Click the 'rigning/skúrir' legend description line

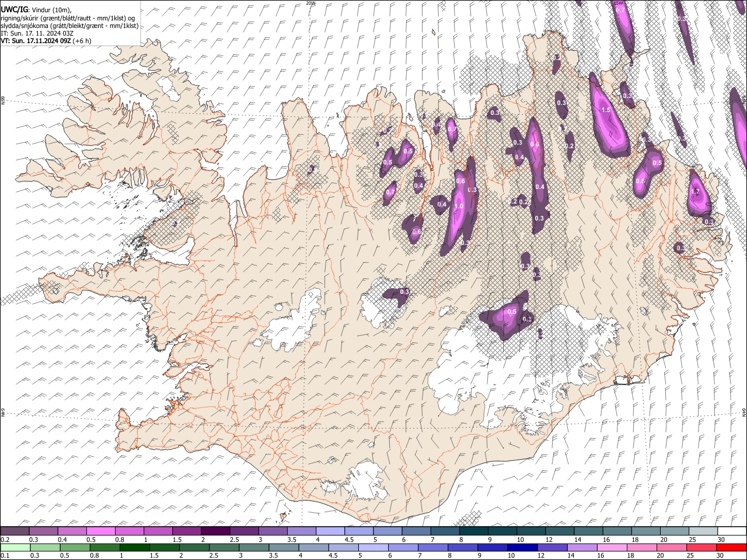point(68,18)
